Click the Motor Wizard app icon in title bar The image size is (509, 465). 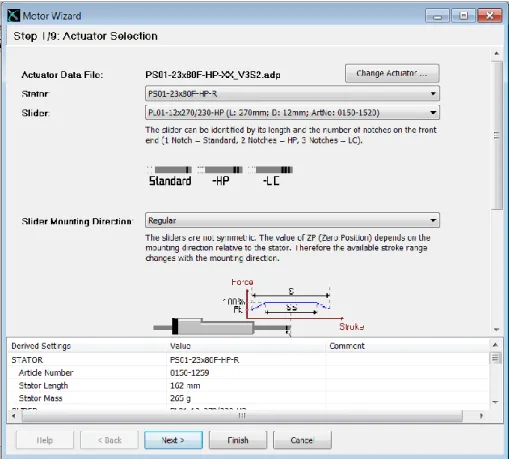[x=14, y=16]
